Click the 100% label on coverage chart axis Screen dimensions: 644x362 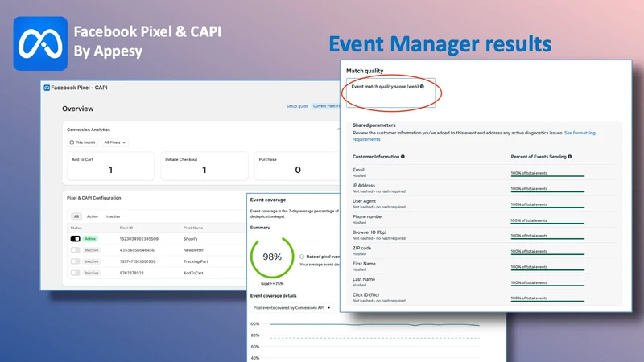254,324
